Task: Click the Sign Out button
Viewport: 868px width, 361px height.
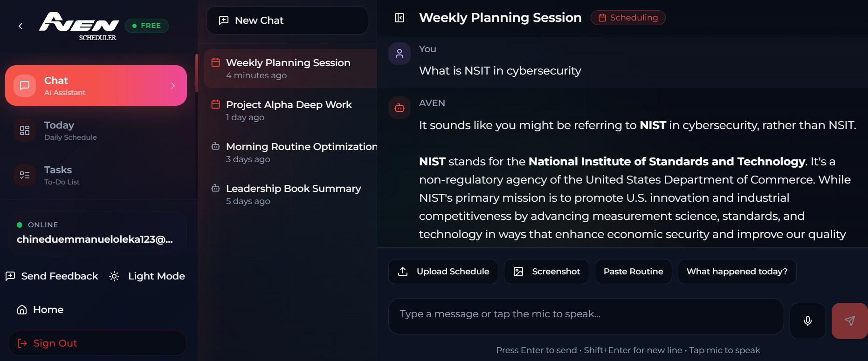Action: tap(97, 343)
